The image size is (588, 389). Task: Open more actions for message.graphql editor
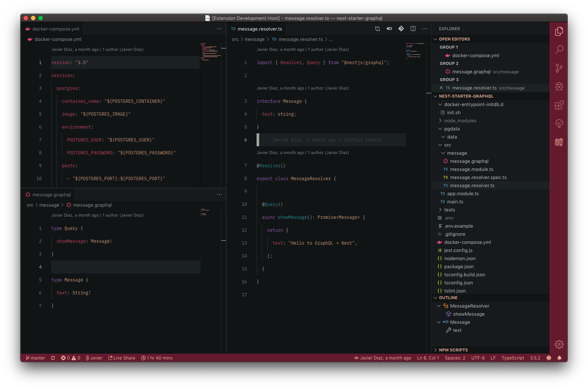pyautogui.click(x=219, y=194)
